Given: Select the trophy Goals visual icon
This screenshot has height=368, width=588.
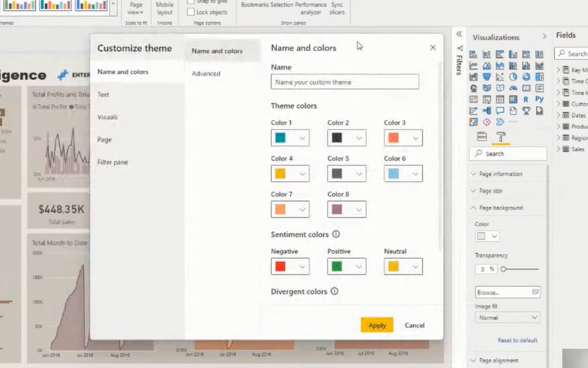Looking at the screenshot, I should (527, 111).
